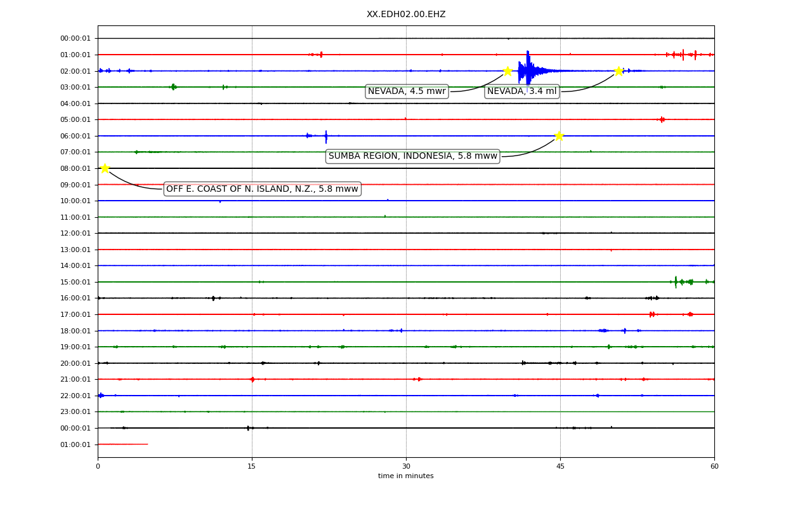The width and height of the screenshot is (812, 508).
Task: Click the 08:00:01 row time label
Action: [x=75, y=168]
